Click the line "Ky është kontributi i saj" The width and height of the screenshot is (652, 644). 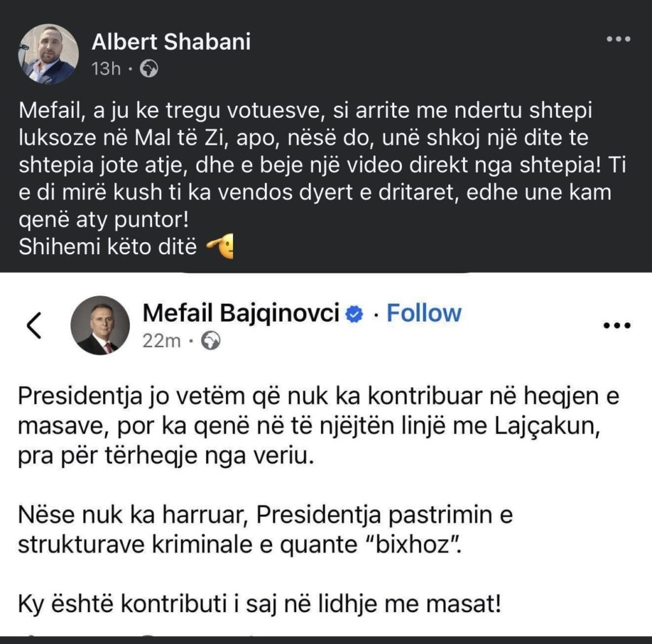(260, 603)
